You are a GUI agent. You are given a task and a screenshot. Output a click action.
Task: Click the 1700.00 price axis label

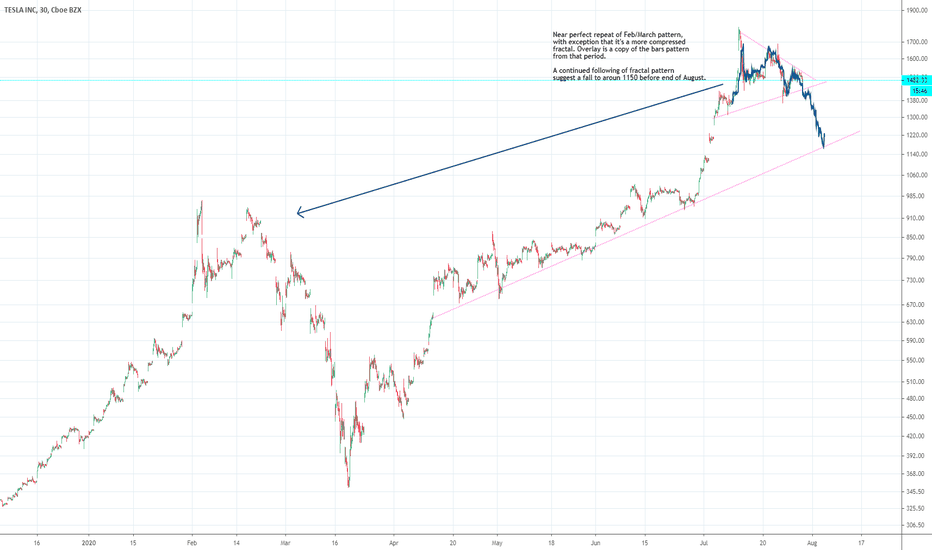pyautogui.click(x=918, y=42)
